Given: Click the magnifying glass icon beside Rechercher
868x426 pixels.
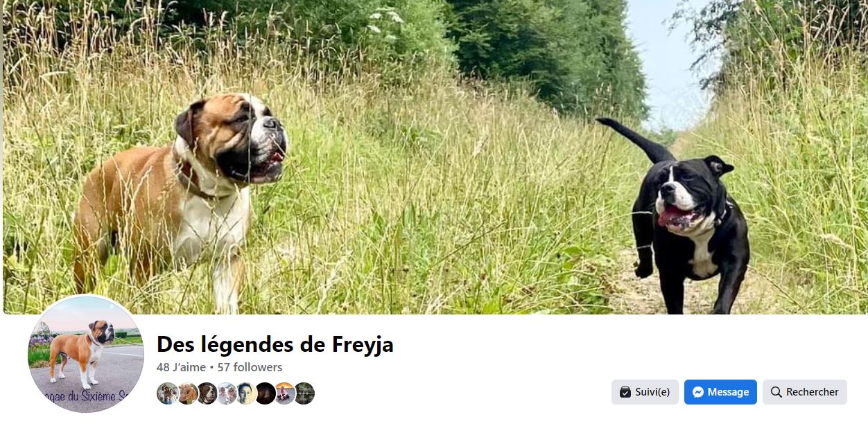Looking at the screenshot, I should pos(776,392).
